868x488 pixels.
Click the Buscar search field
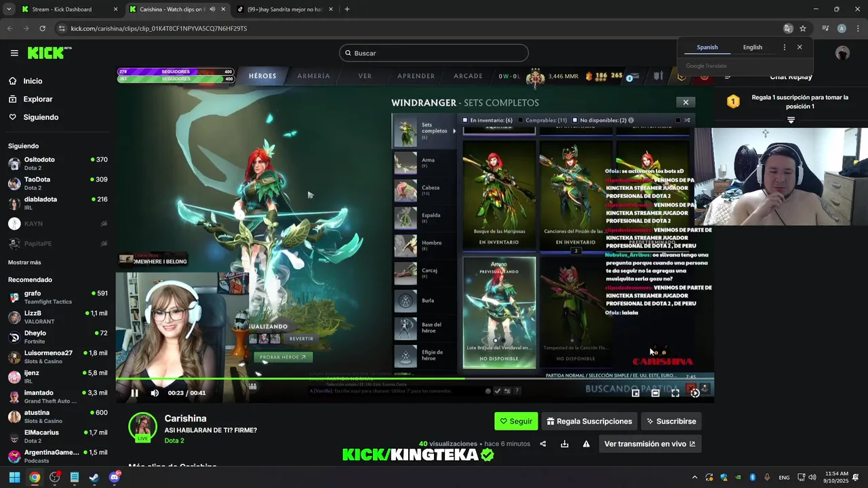tap(434, 53)
